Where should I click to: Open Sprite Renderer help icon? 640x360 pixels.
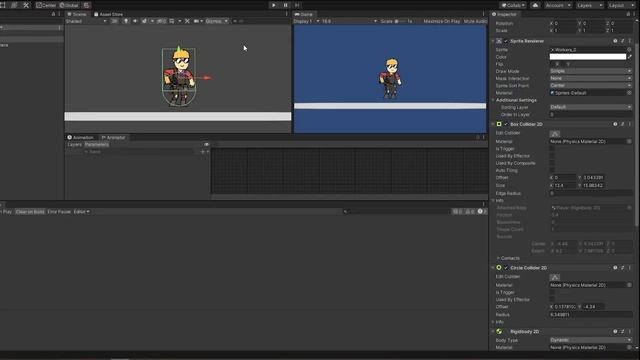[615, 41]
